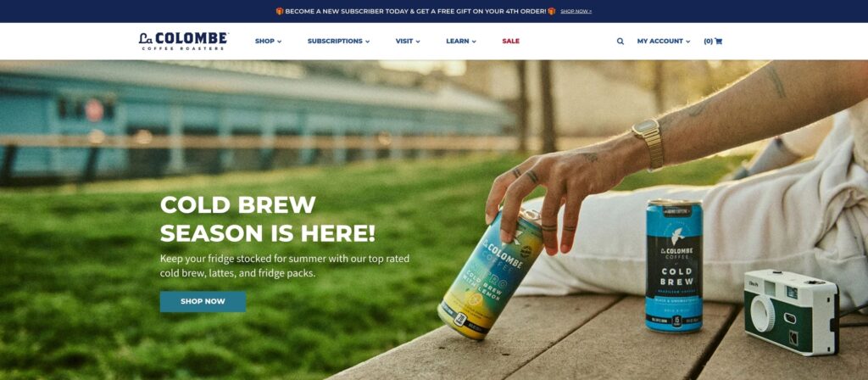The height and width of the screenshot is (380, 868).
Task: Click the hero description paragraph text
Action: coord(285,265)
